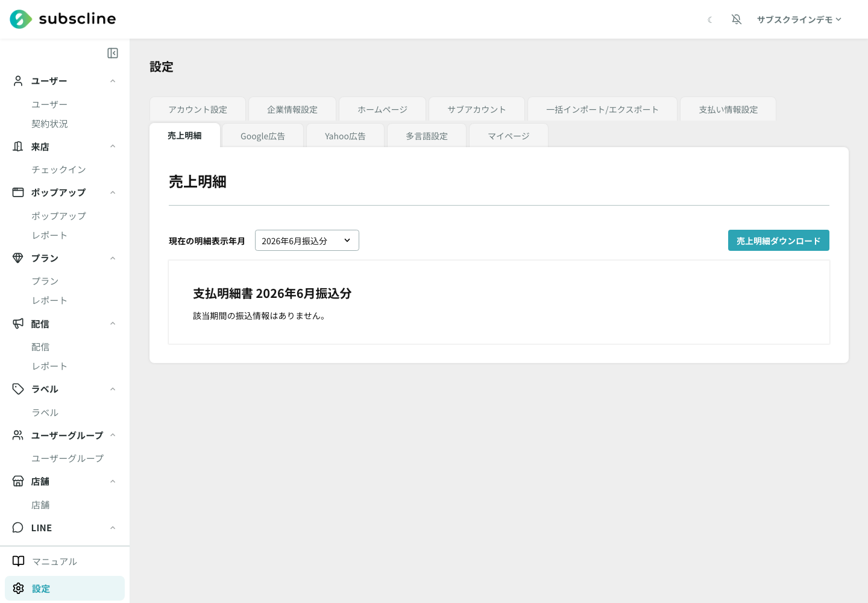Collapse the sidebar panel icon
Viewport: 868px width, 603px height.
[x=113, y=53]
